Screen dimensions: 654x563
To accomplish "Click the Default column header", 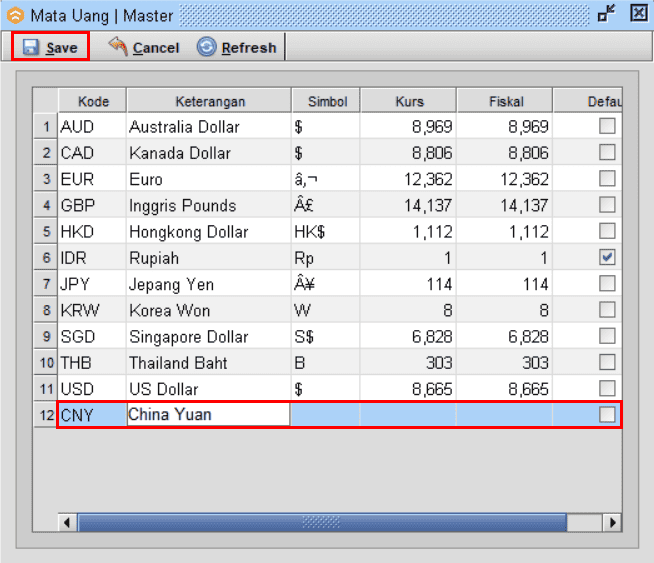I will coord(588,101).
